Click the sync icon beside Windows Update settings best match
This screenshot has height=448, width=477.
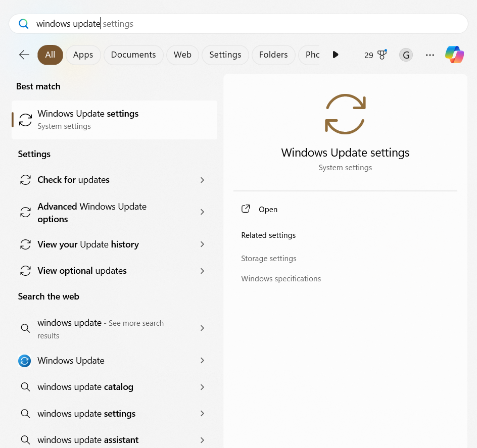tap(25, 120)
